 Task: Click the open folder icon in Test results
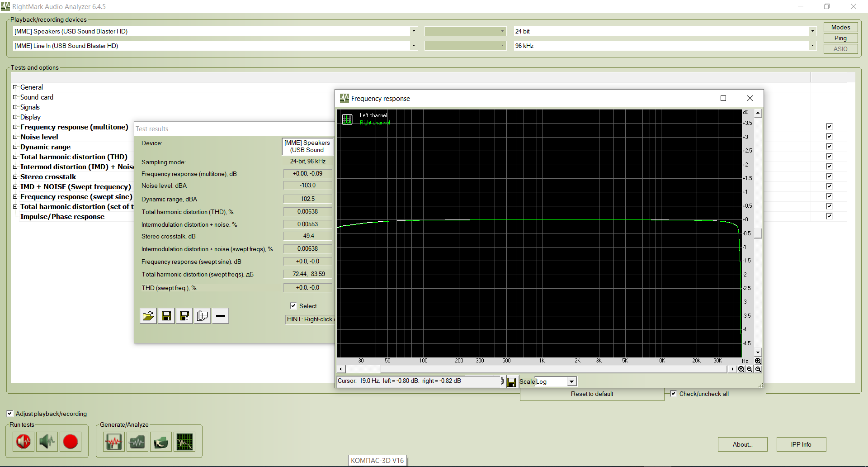pyautogui.click(x=148, y=316)
